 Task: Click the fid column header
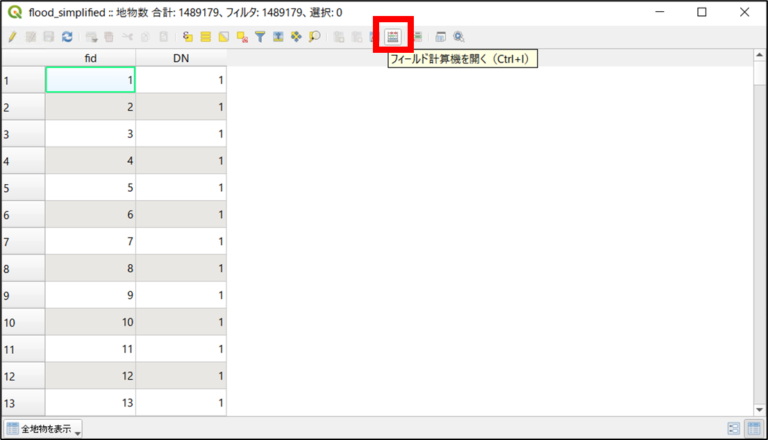click(91, 58)
